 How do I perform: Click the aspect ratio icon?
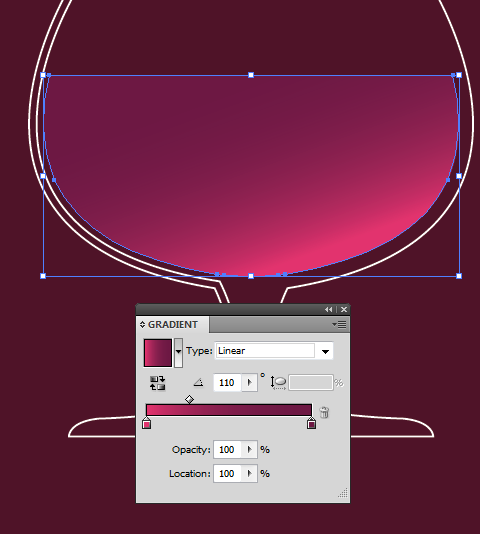pyautogui.click(x=278, y=382)
